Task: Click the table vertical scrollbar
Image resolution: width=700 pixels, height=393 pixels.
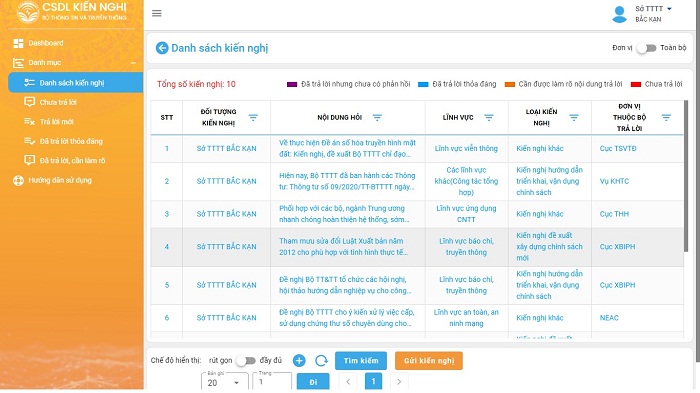Action: 686,176
